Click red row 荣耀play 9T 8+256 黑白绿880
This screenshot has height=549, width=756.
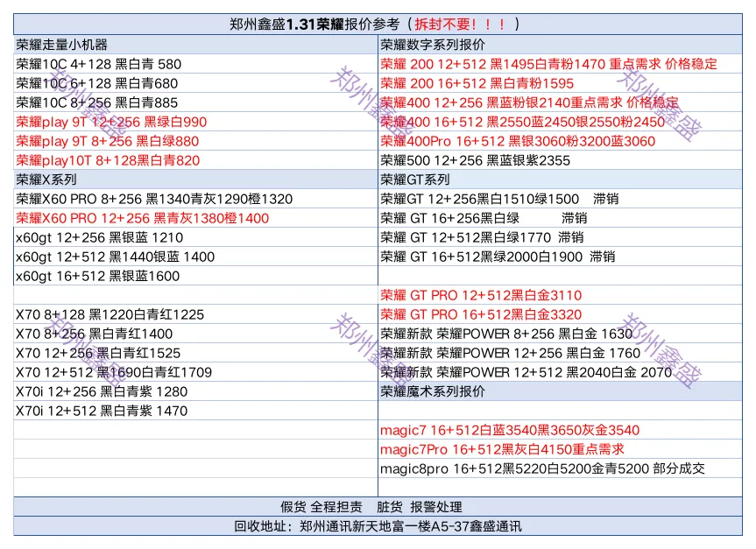tap(195, 141)
